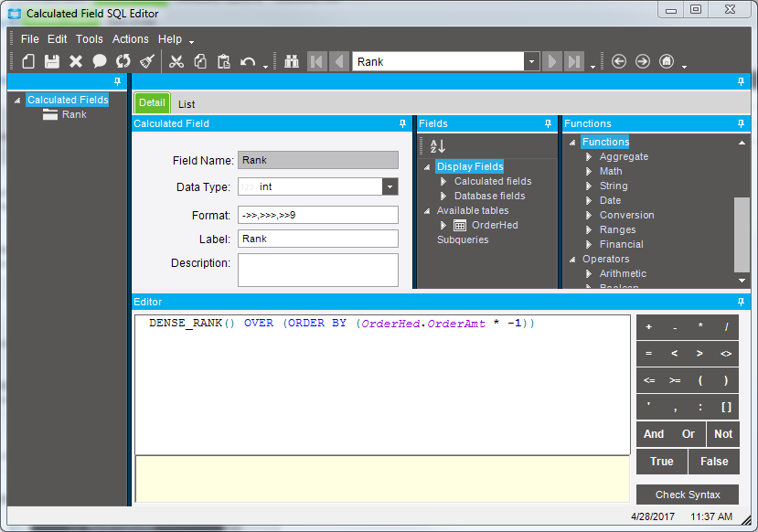Open the Data Type dropdown arrow

tap(390, 186)
